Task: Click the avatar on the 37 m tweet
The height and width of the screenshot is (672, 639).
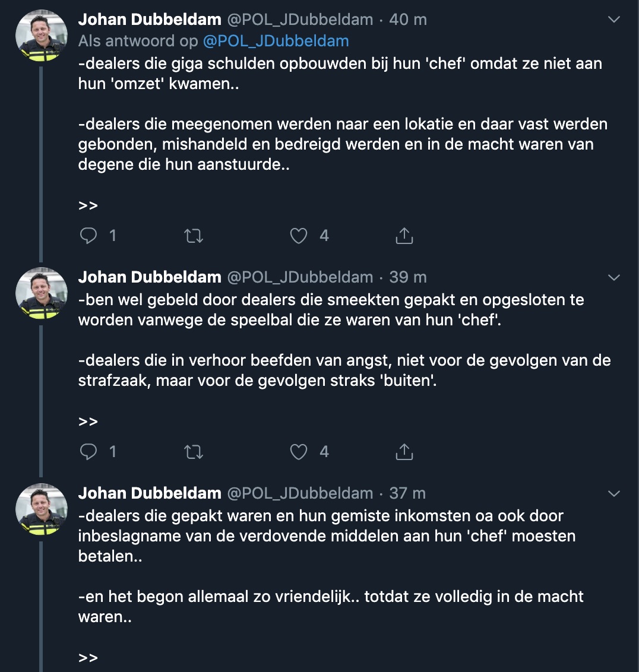Action: (x=41, y=509)
